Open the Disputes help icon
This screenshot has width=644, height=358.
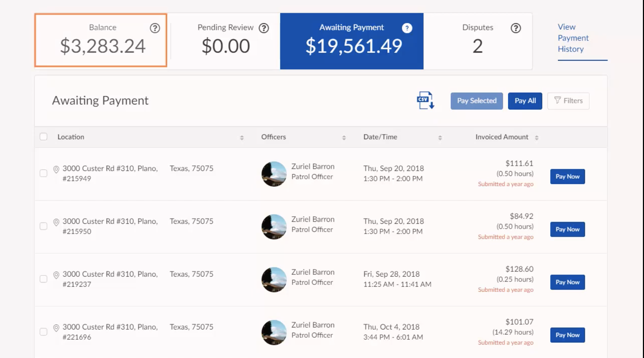(x=516, y=28)
